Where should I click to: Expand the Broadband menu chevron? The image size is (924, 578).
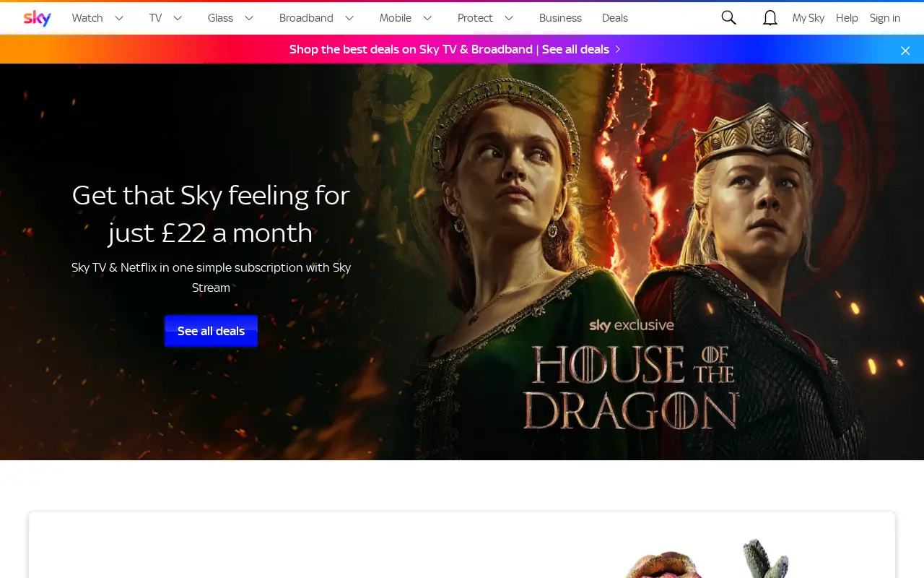[349, 18]
